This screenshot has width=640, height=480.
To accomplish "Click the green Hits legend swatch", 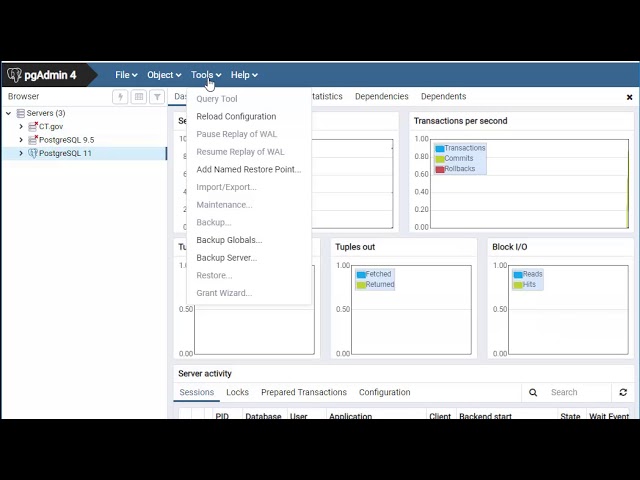I will 518,285.
